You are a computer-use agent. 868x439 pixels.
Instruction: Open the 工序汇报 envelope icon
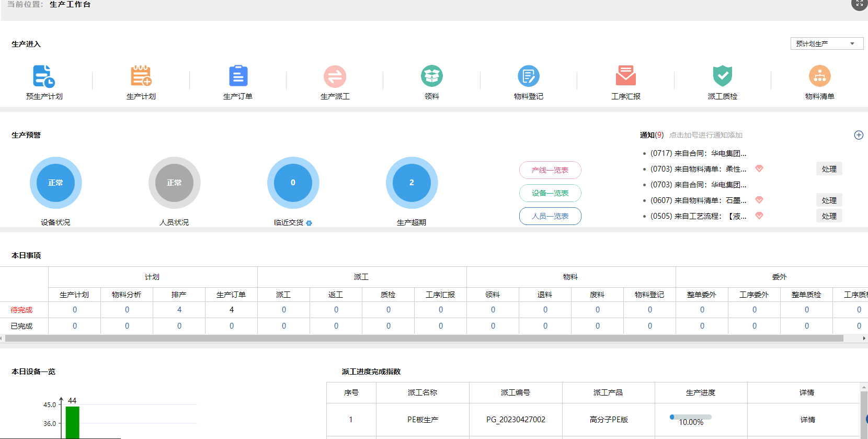(626, 76)
